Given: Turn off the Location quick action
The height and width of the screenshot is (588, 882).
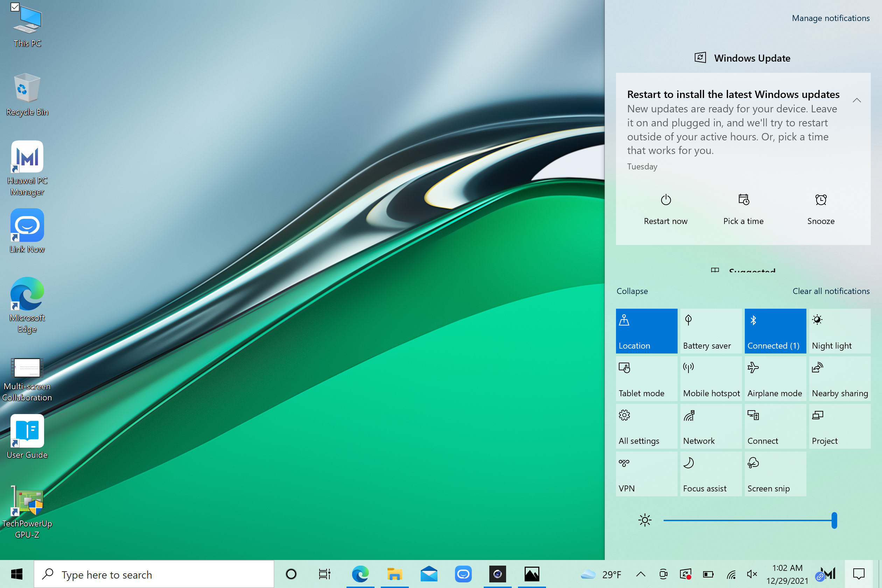Looking at the screenshot, I should click(646, 331).
